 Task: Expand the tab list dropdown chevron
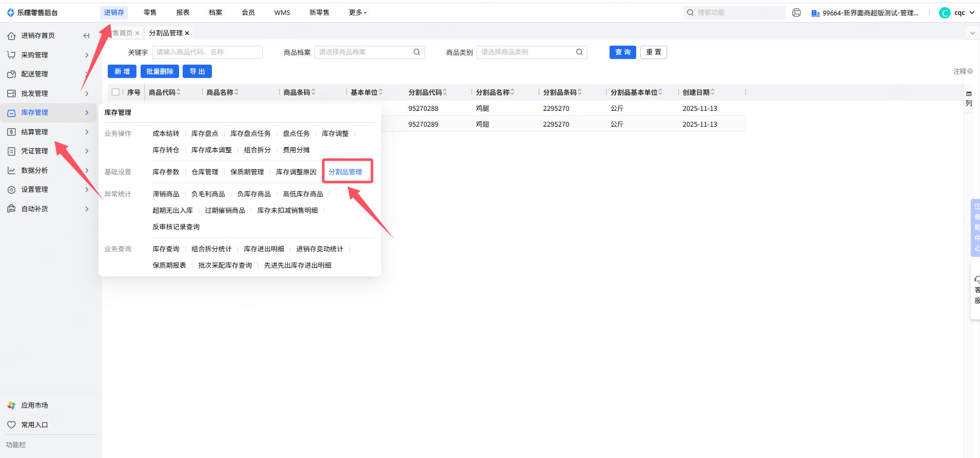(972, 33)
